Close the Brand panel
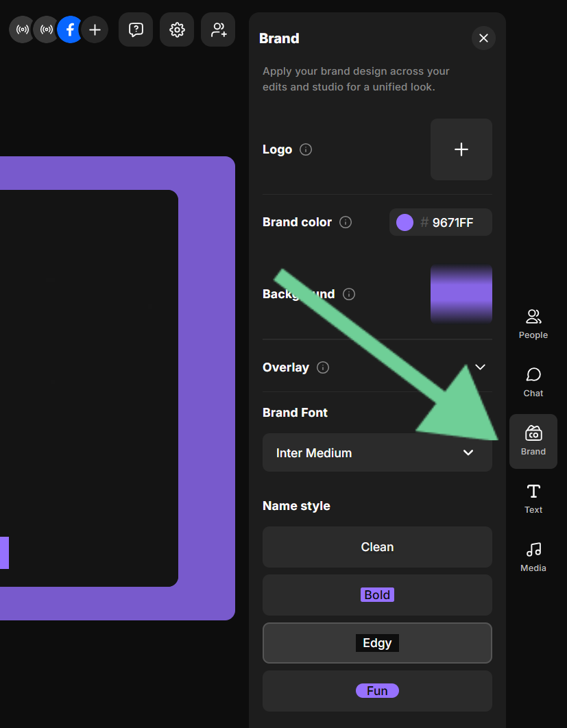 (483, 38)
